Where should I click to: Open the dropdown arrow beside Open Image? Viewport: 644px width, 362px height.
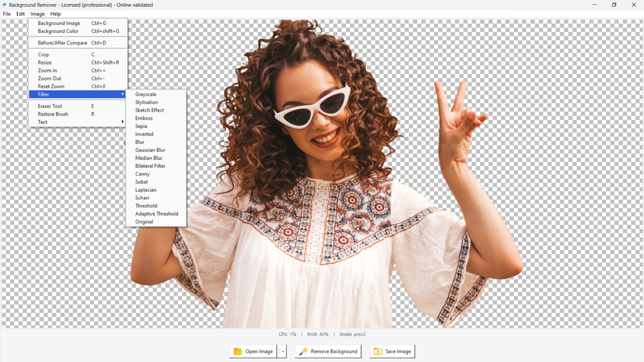tap(283, 351)
